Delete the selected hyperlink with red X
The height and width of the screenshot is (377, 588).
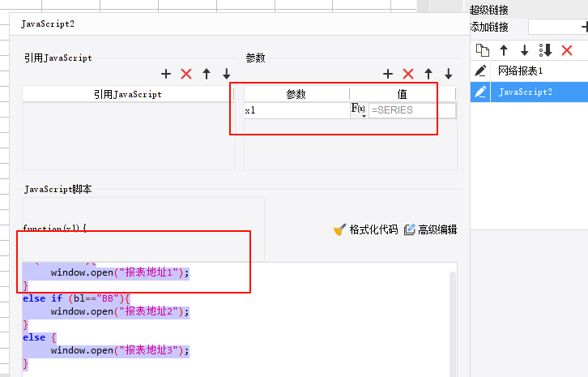point(567,50)
